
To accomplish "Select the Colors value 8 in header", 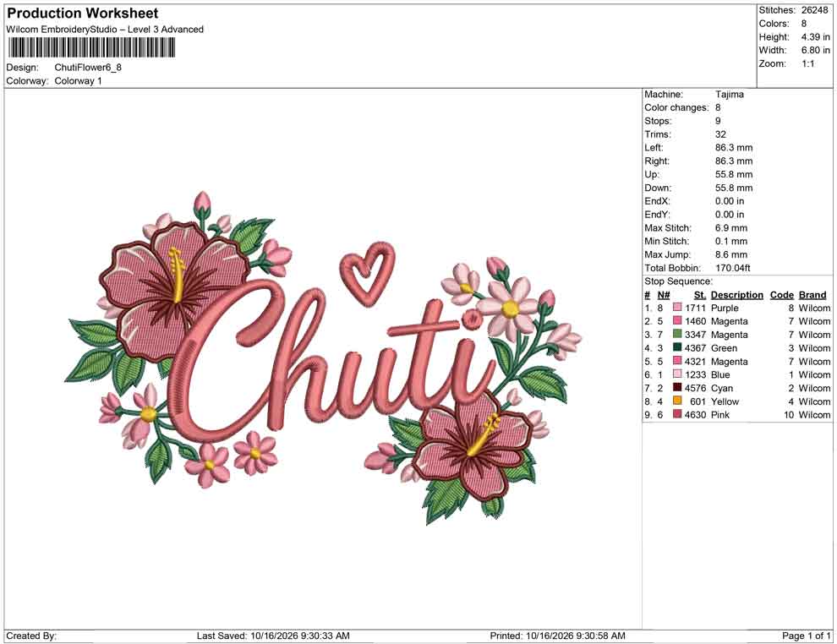I will point(804,24).
